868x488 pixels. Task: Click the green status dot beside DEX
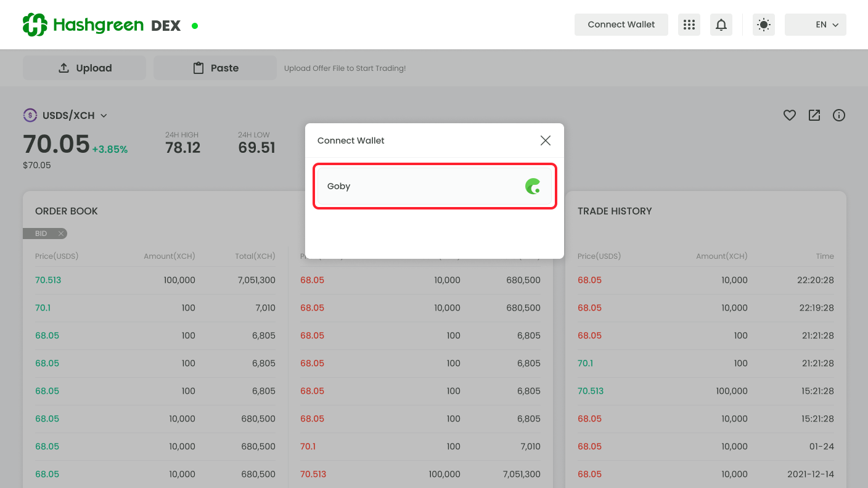point(195,26)
